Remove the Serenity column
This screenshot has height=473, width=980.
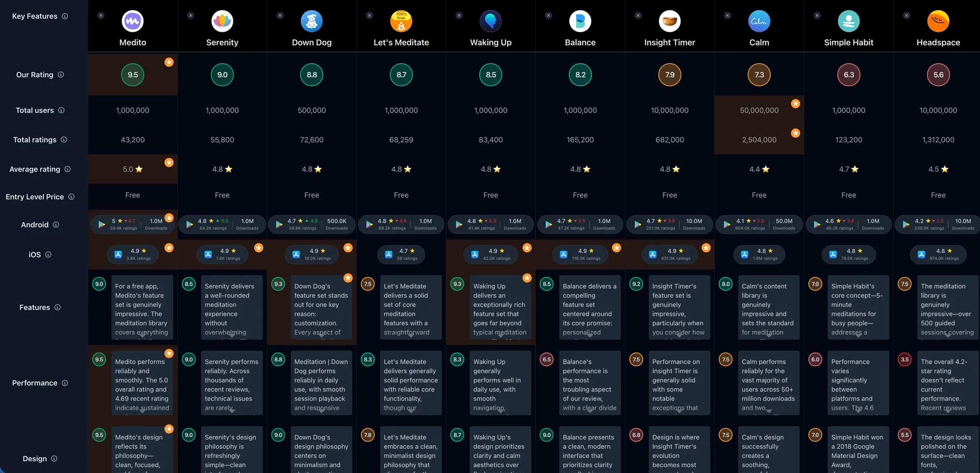[191, 16]
